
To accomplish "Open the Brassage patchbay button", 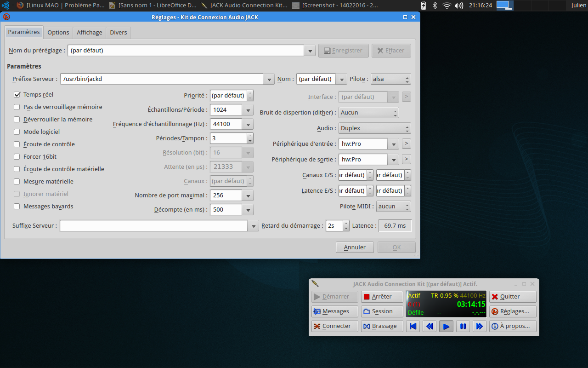I will point(382,326).
